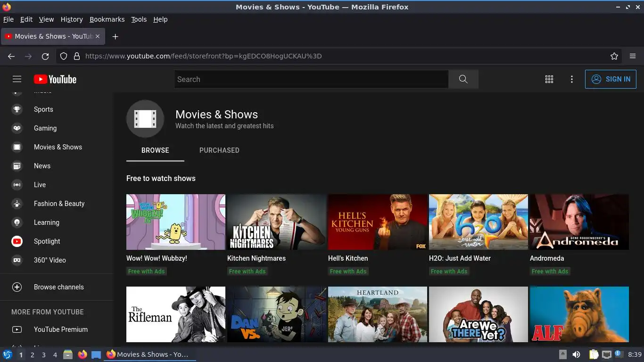Click Free with Ads badge under Hell's Kitchen

point(348,271)
